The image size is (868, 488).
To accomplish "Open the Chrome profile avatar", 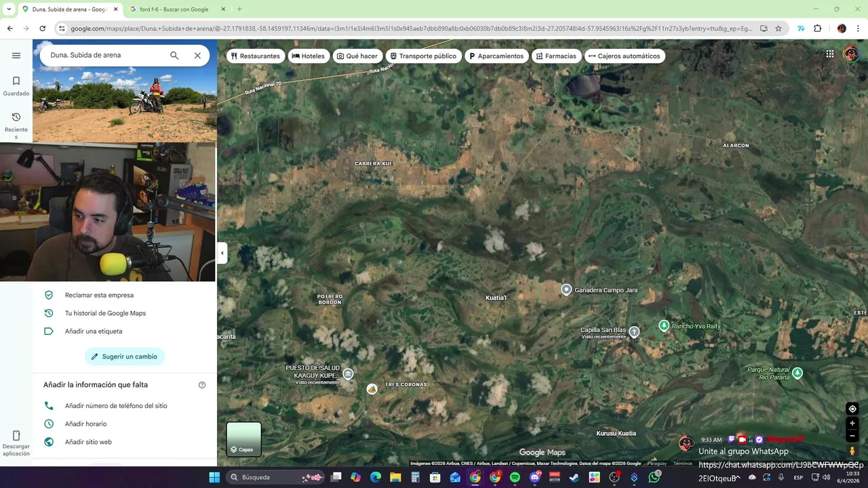I will pyautogui.click(x=842, y=28).
